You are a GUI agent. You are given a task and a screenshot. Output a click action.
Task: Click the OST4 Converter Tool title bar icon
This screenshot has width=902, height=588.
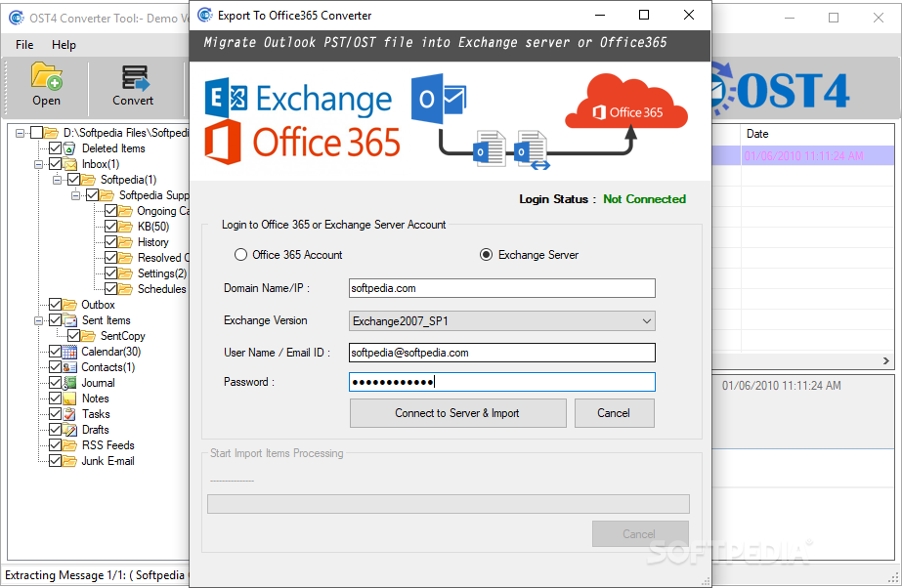tap(16, 18)
